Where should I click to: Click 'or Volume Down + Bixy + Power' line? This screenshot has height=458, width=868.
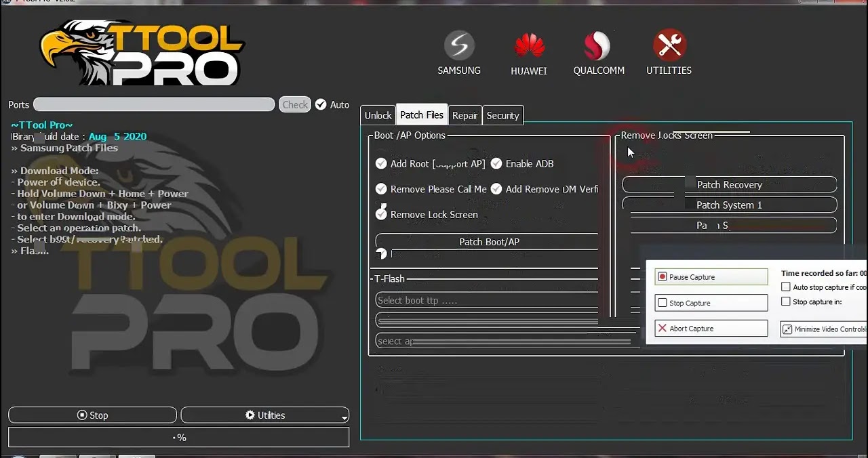(x=92, y=205)
